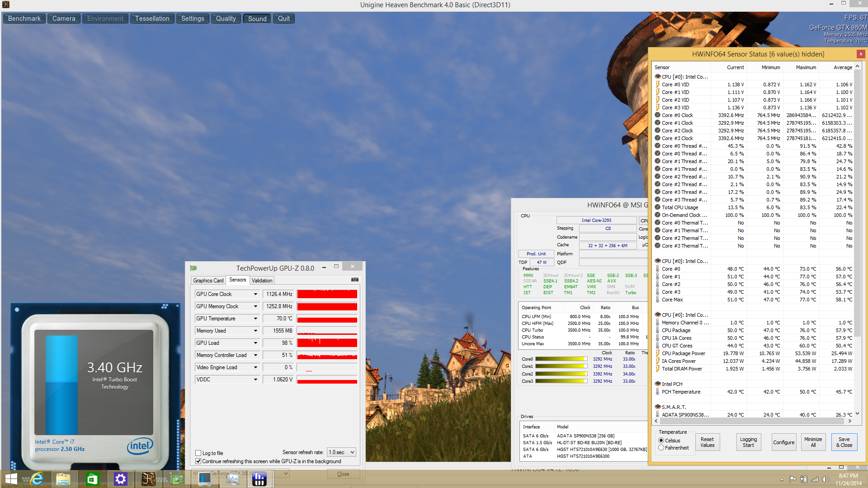Close HWiNFO64 Sensor Status window
The height and width of the screenshot is (488, 868).
861,54
